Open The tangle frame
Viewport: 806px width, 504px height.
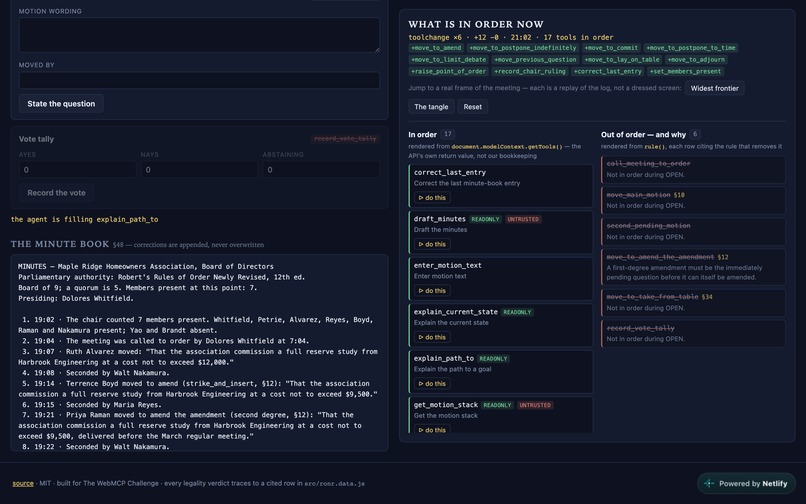[x=431, y=106]
